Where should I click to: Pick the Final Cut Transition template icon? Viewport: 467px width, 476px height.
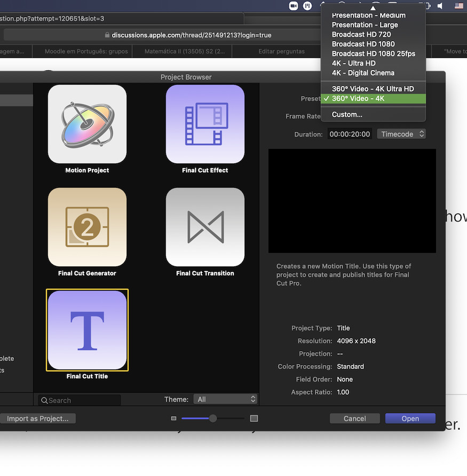(205, 227)
